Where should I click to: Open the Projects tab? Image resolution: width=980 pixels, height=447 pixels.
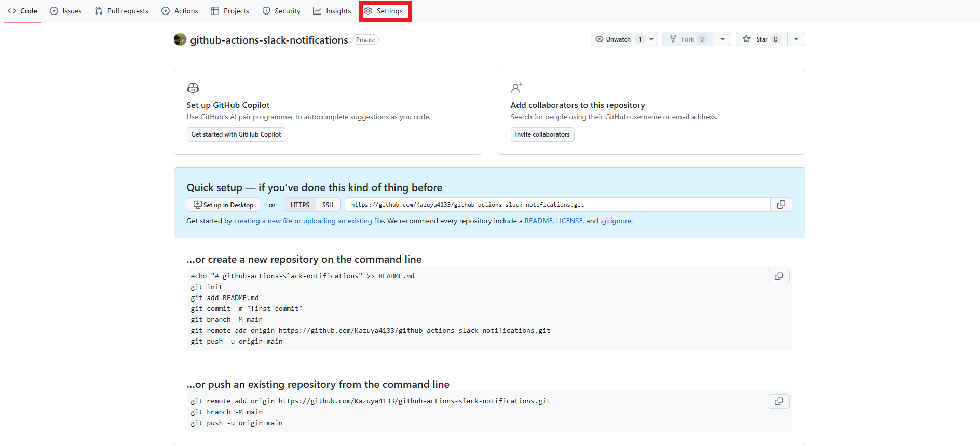tap(230, 11)
